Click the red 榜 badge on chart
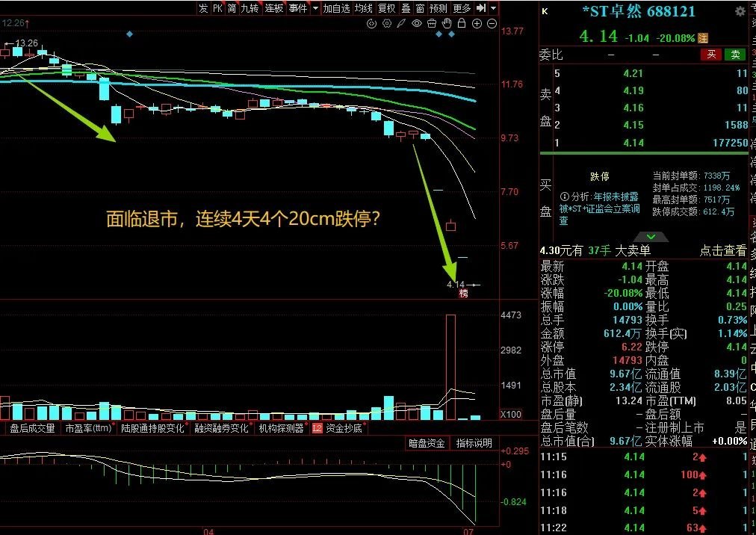Viewport: 756px width, 535px height. coord(463,293)
